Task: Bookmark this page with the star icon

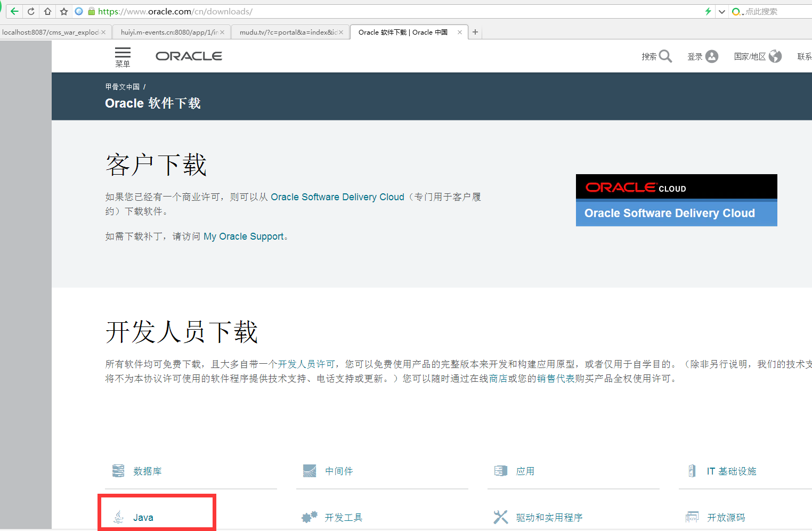Action: coord(64,11)
